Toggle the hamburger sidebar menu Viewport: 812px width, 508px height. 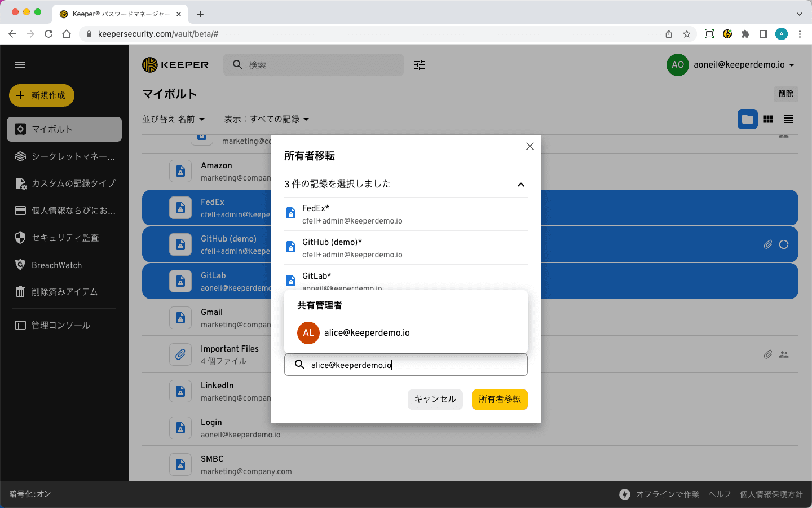coord(20,65)
